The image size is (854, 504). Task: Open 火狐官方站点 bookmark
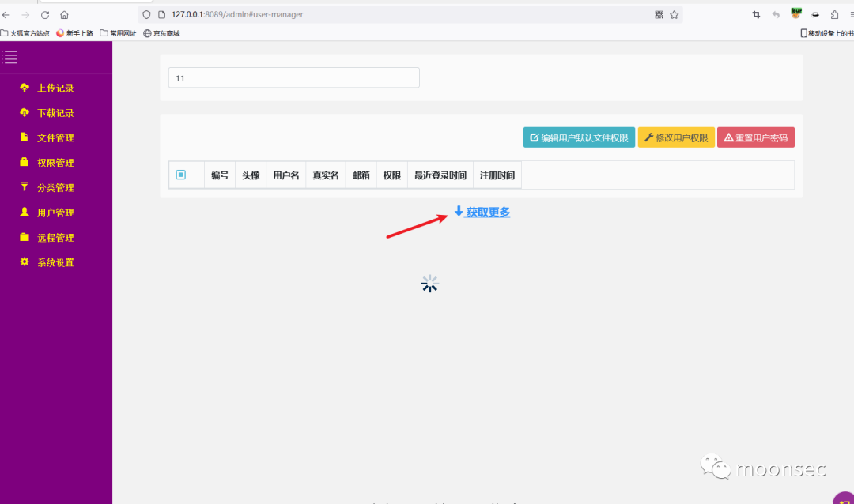point(25,33)
